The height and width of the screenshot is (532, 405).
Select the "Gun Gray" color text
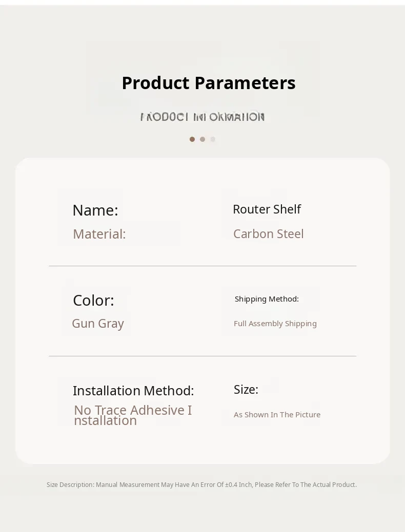[98, 324]
